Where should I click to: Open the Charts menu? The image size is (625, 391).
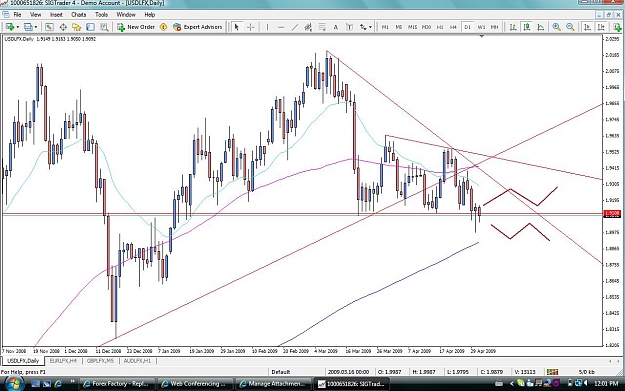(79, 15)
